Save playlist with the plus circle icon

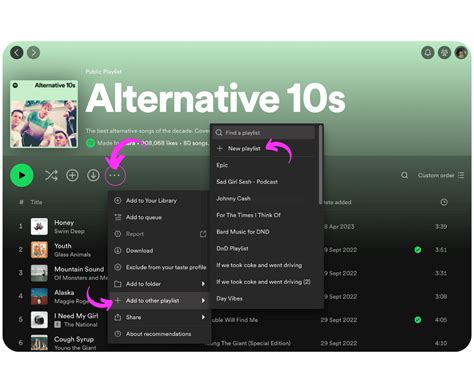[72, 175]
